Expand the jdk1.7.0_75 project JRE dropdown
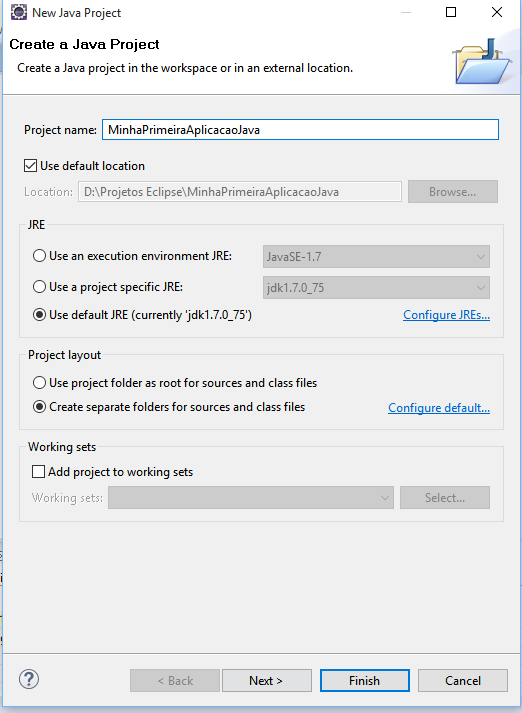 [x=376, y=287]
